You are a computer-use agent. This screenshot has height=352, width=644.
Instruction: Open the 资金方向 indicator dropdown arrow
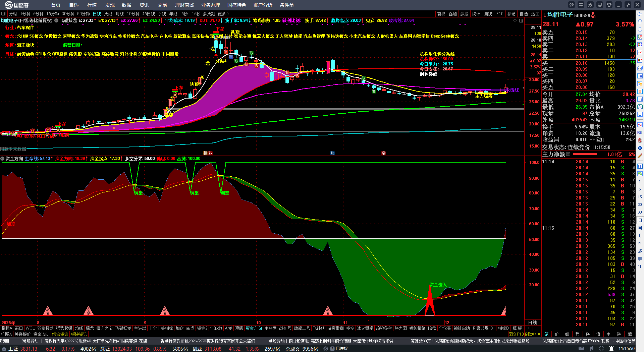(2, 159)
